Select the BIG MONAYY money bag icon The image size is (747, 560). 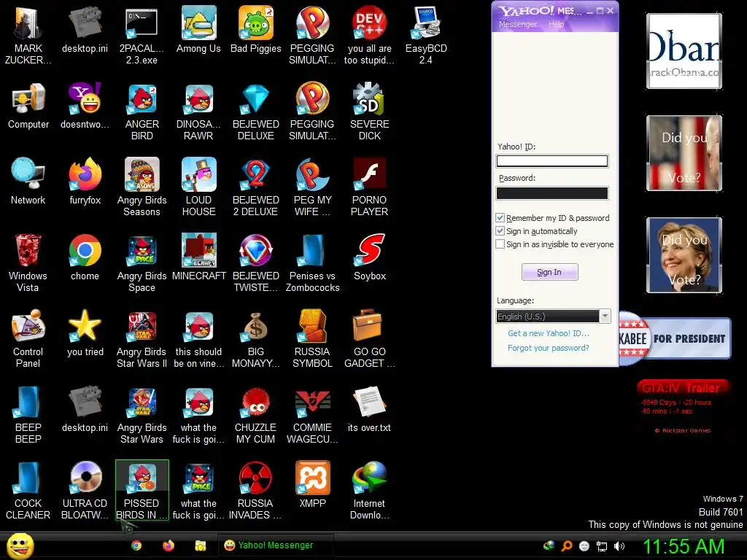point(256,338)
